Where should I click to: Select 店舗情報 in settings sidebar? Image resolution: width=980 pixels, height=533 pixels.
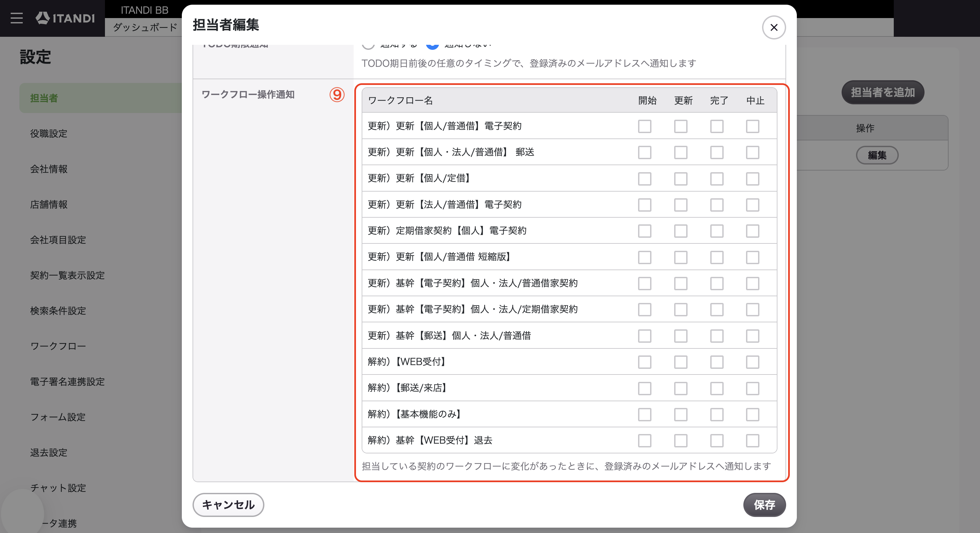pyautogui.click(x=49, y=204)
